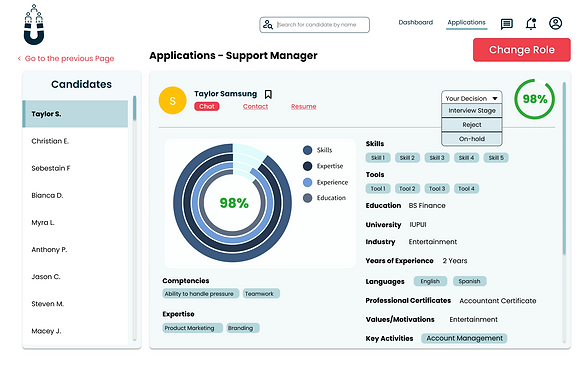Select candidate Christian E.
This screenshot has width=586, height=373.
[x=75, y=141]
